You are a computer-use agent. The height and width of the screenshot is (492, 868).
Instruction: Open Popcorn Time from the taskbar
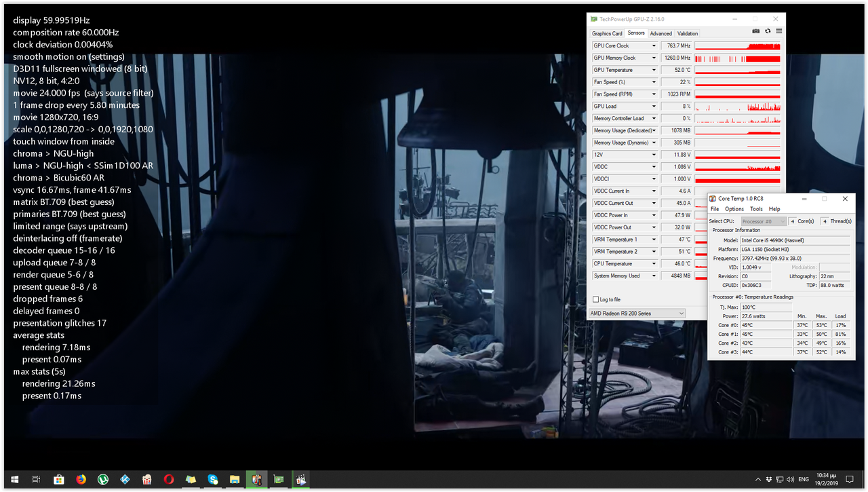(x=147, y=479)
